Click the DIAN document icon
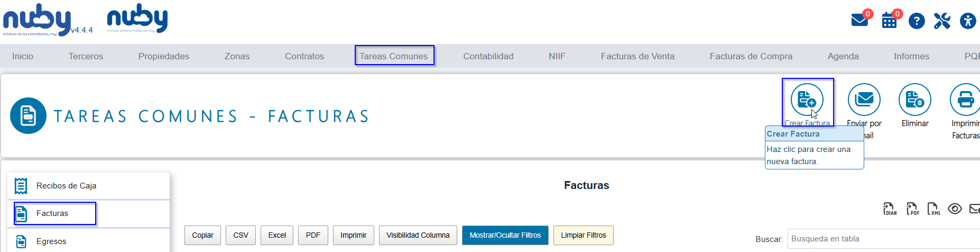980x252 pixels. 890,209
